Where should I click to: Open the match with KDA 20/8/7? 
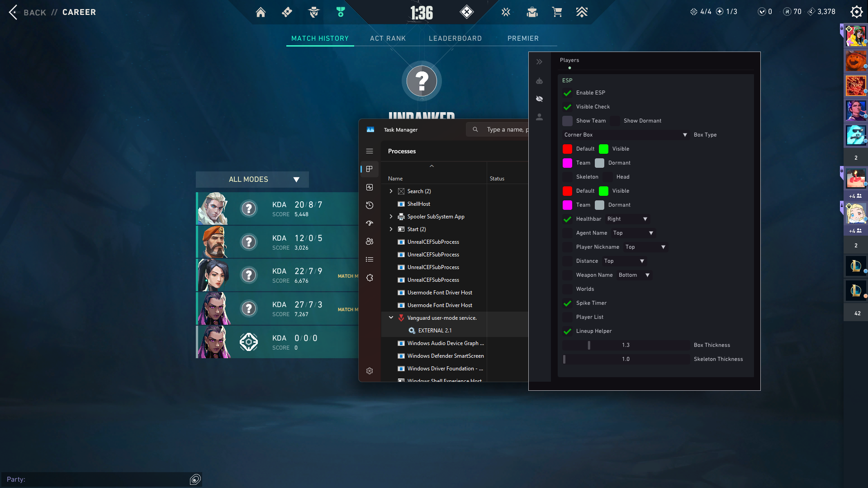[x=277, y=209]
